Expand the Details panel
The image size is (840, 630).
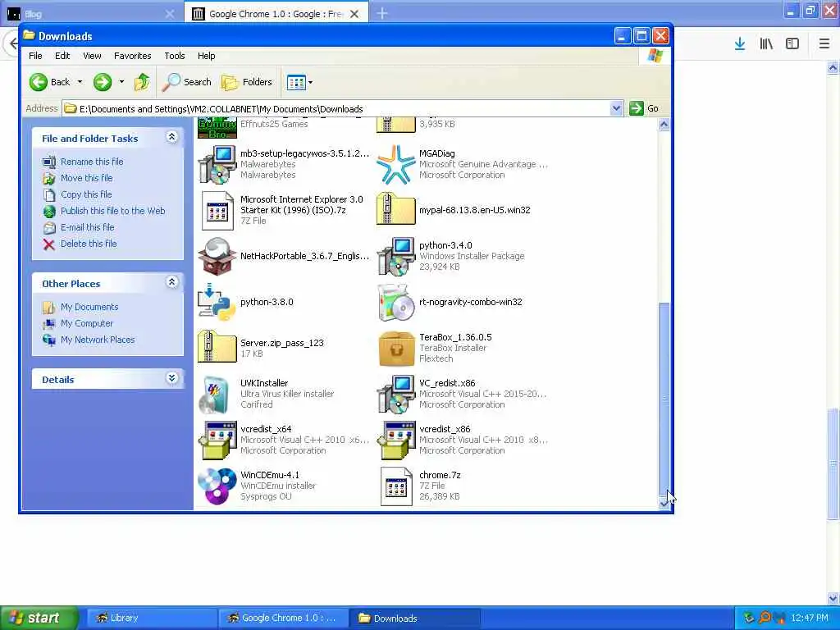point(172,378)
